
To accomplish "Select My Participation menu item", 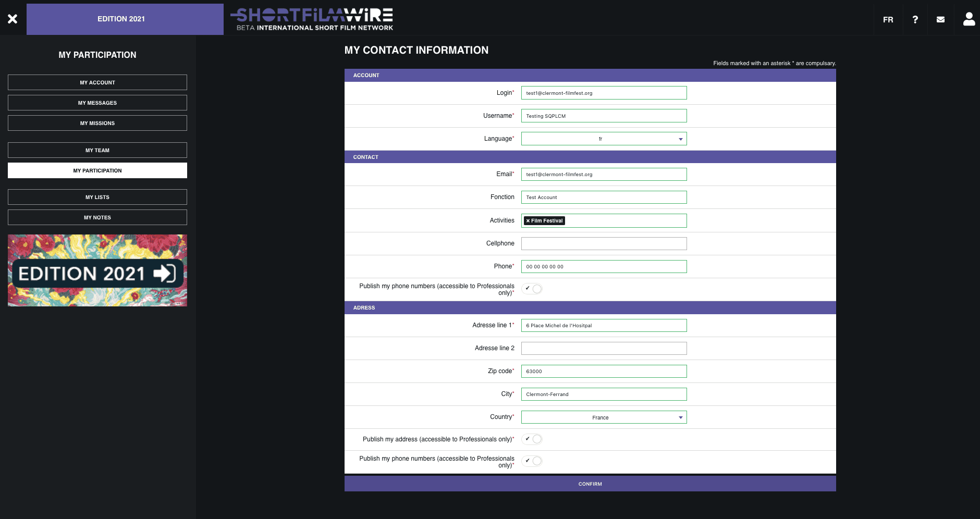I will point(97,170).
